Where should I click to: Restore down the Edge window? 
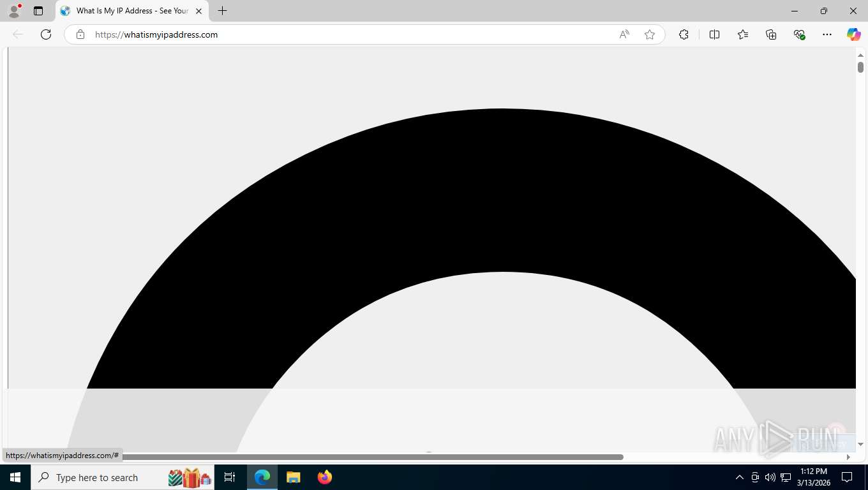coord(824,11)
